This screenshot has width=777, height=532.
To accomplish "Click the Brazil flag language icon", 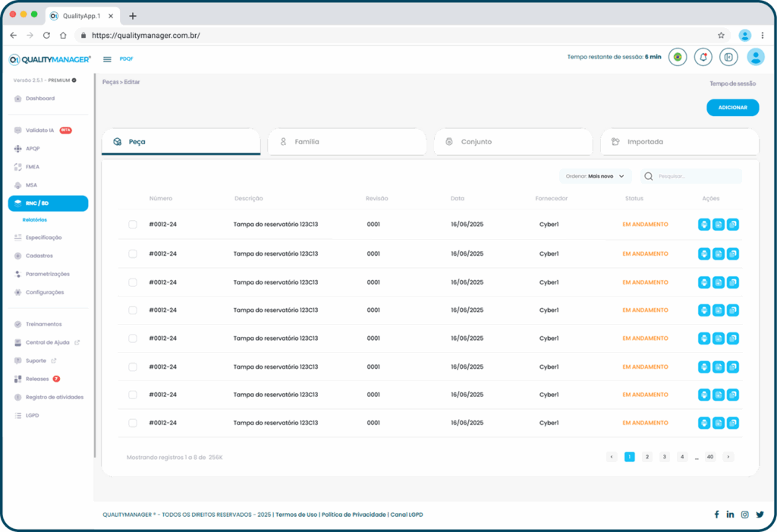I will 677,57.
